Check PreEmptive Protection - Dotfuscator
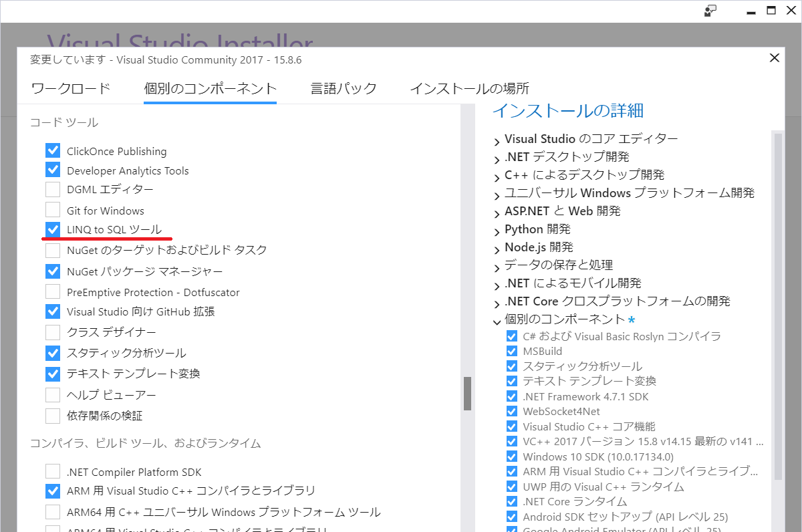 [53, 291]
